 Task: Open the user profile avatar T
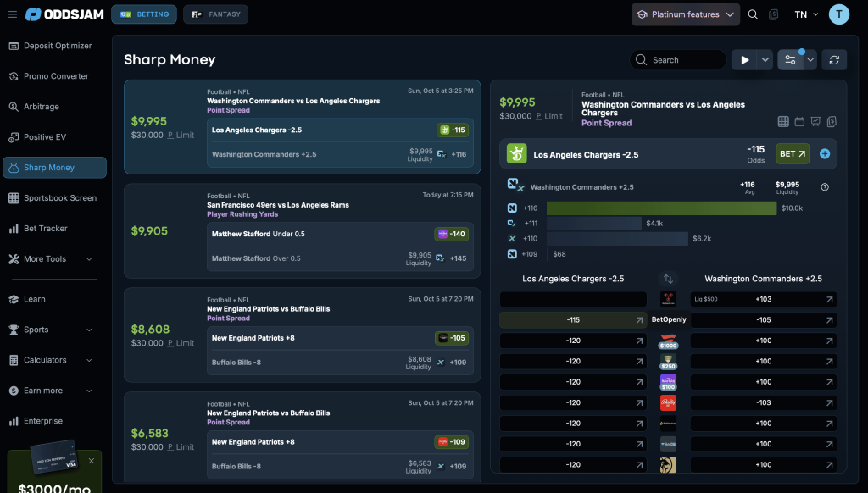point(838,14)
